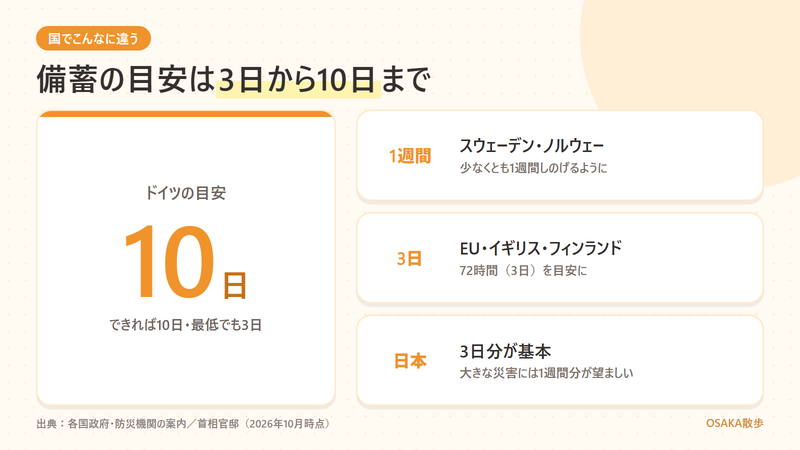This screenshot has width=800, height=450.
Task: Select the できれば10日・最低でも3日 caption
Action: (x=186, y=325)
